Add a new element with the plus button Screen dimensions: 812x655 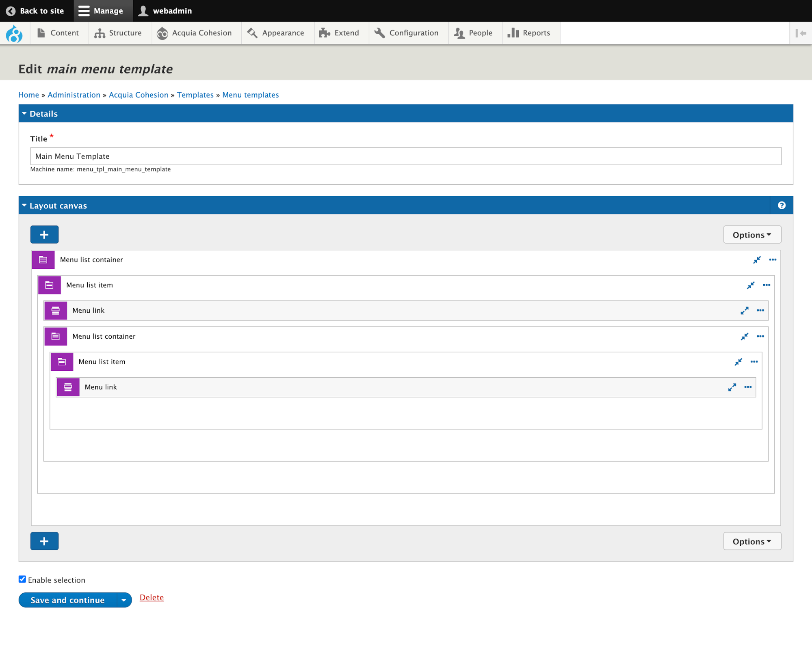(44, 234)
